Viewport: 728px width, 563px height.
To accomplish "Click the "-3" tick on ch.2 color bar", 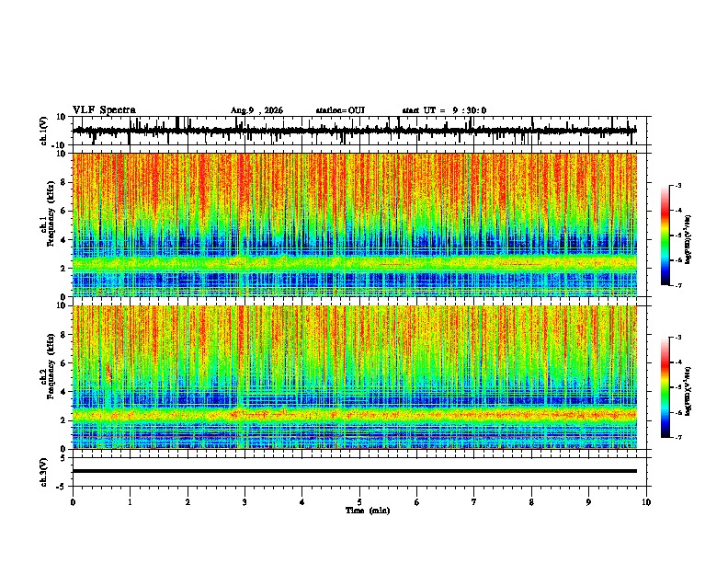I will (x=677, y=338).
